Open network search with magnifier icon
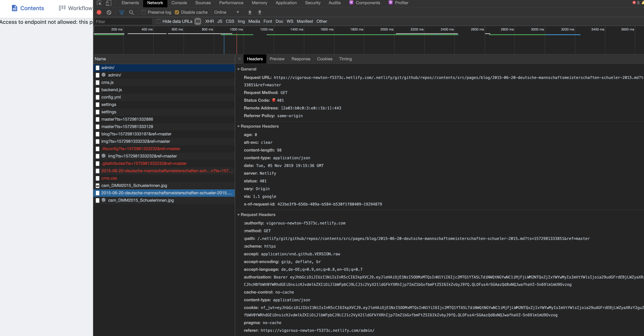The width and height of the screenshot is (644, 336). tap(131, 12)
